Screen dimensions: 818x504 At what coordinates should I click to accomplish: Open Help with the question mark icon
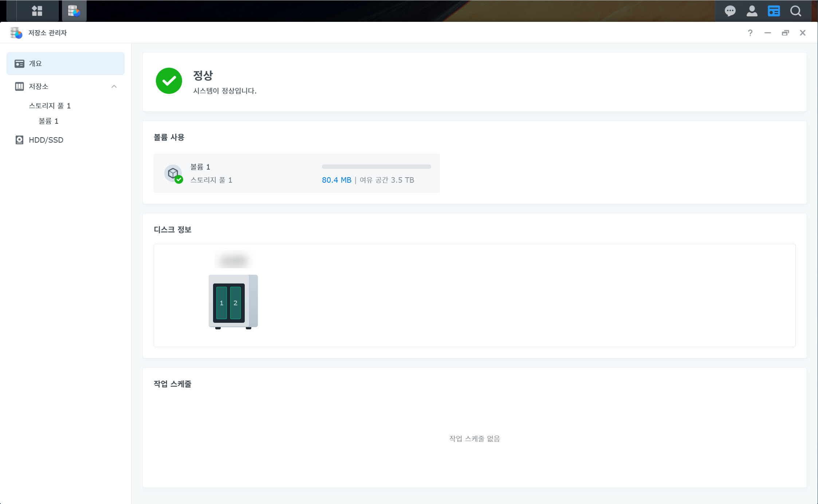pos(750,33)
